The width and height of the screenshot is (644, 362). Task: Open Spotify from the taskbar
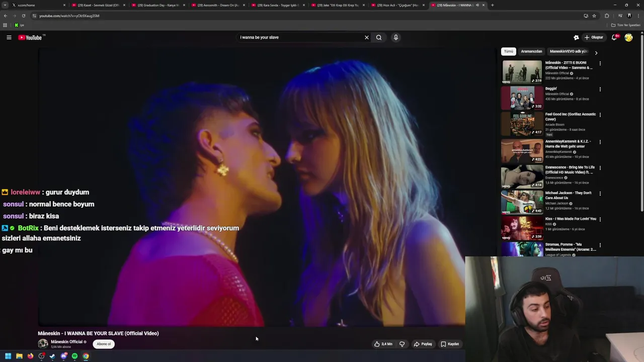(x=74, y=356)
